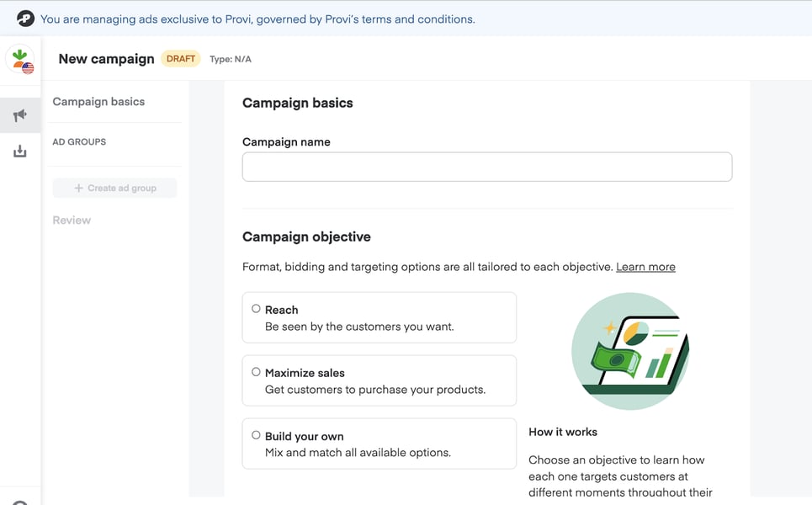Go to the Campaign basics section
The image size is (812, 505).
click(x=98, y=101)
